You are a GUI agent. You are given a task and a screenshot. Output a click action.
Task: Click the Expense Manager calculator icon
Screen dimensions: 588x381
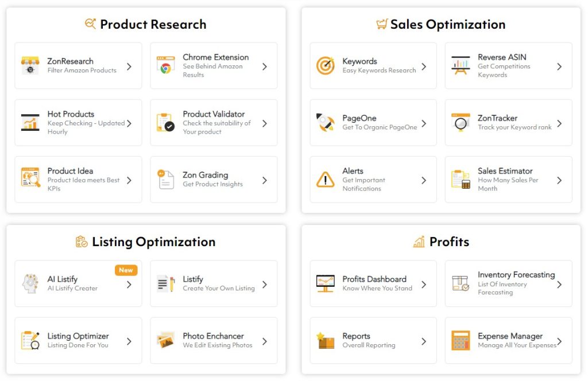[461, 340]
